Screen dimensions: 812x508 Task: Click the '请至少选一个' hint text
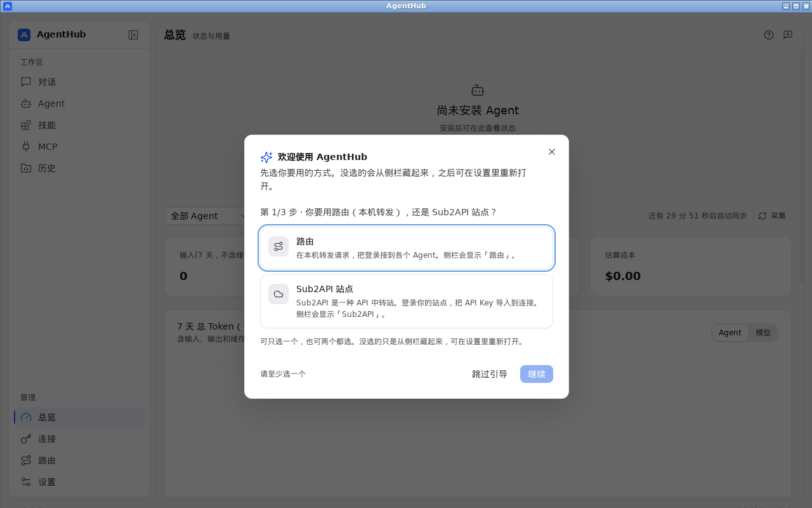(283, 374)
